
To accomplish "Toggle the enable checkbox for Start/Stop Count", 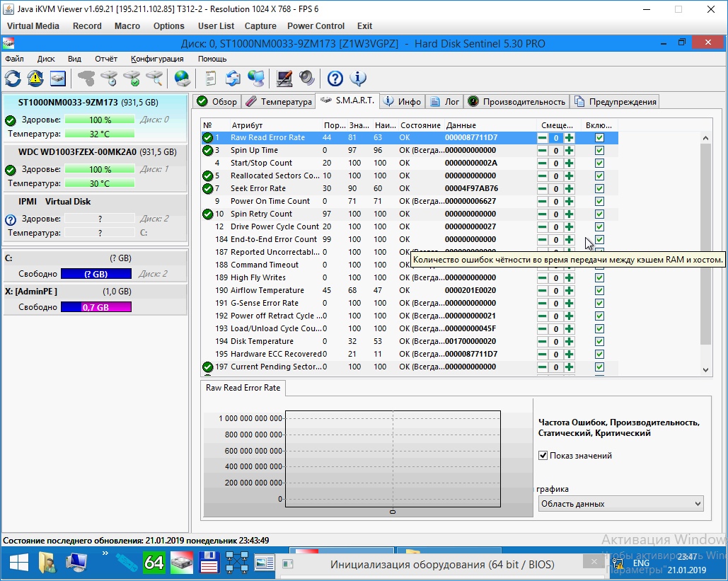I will coord(599,163).
